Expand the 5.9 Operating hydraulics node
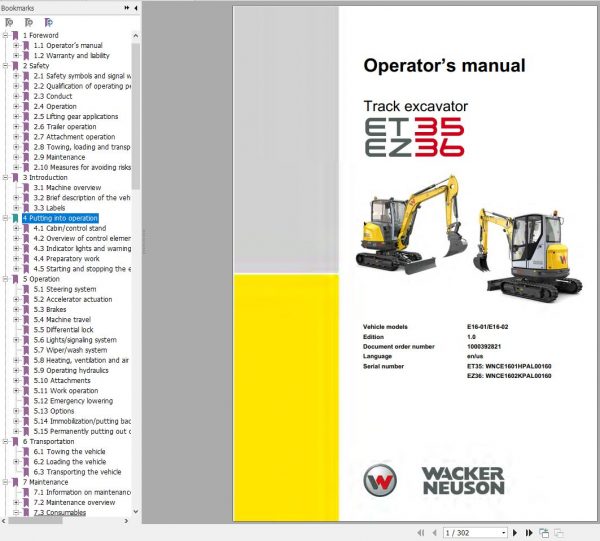The height and width of the screenshot is (541, 600). tap(16, 370)
